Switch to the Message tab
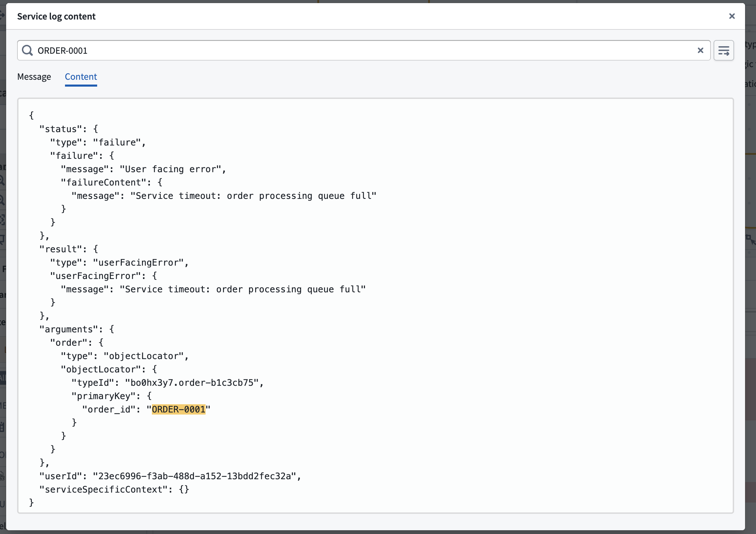 [x=34, y=77]
